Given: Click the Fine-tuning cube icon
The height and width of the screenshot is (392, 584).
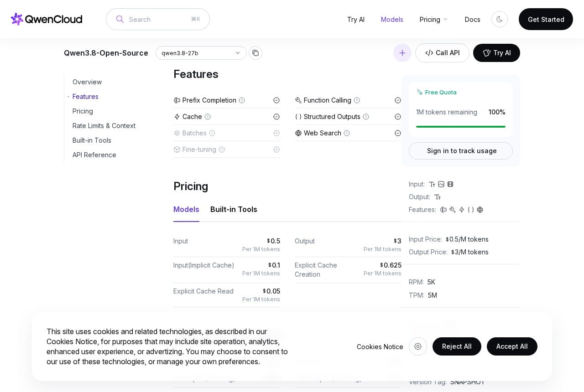Looking at the screenshot, I should point(177,150).
